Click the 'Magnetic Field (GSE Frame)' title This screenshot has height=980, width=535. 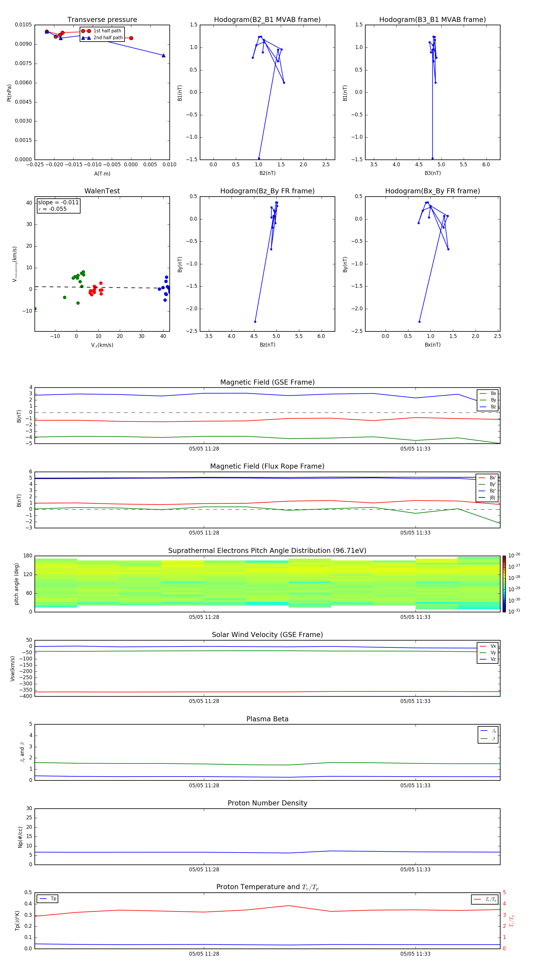267,382
